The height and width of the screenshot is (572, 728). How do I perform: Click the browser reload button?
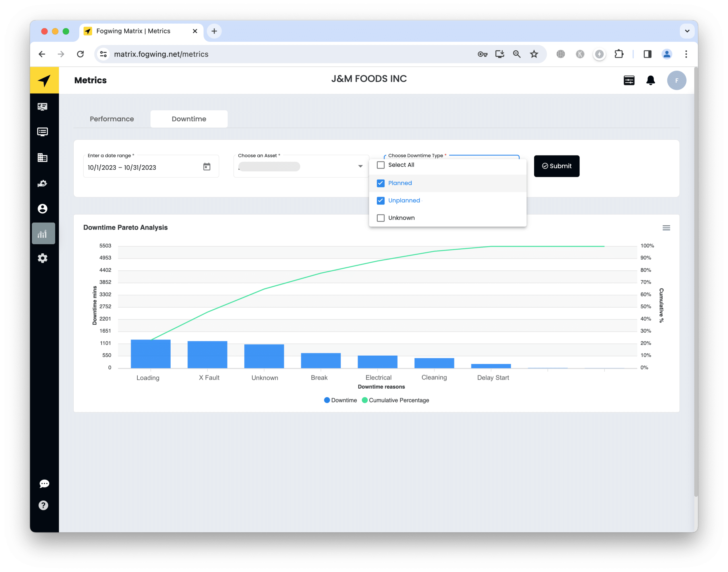pos(80,54)
